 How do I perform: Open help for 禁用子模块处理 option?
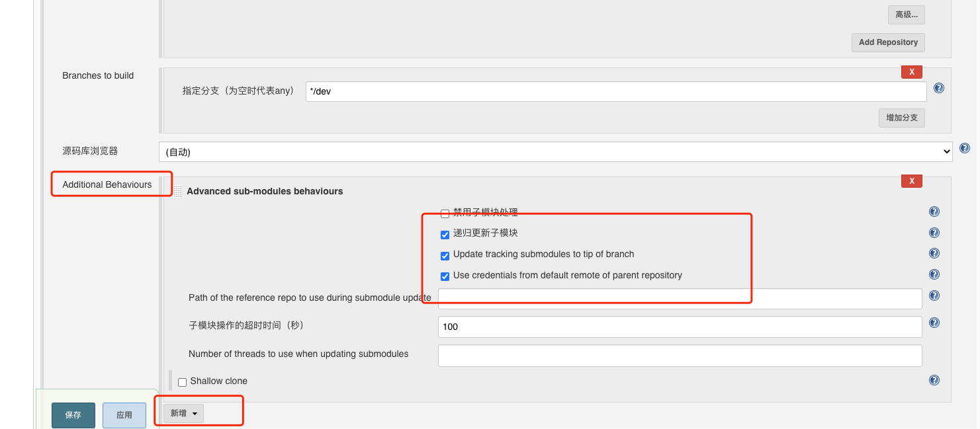coord(934,212)
